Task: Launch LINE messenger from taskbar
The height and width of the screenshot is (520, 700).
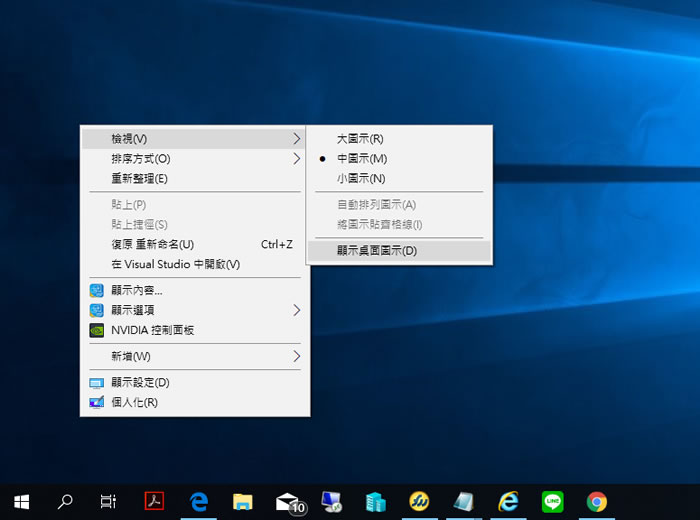Action: coord(552,502)
